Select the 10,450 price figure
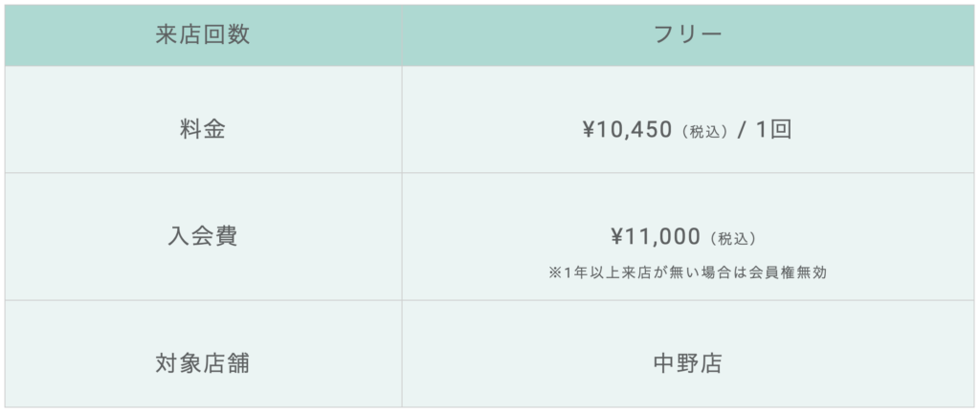 [635, 131]
